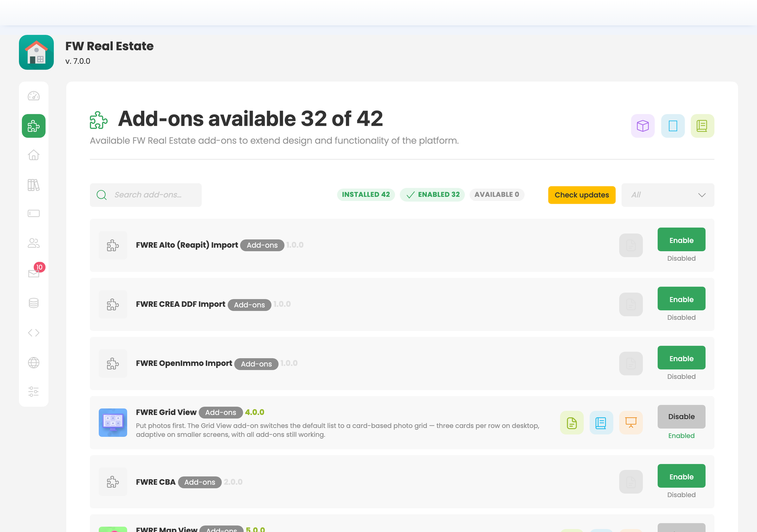Click the FWRE Alto (Reapit) Import title
757x532 pixels.
pyautogui.click(x=187, y=245)
